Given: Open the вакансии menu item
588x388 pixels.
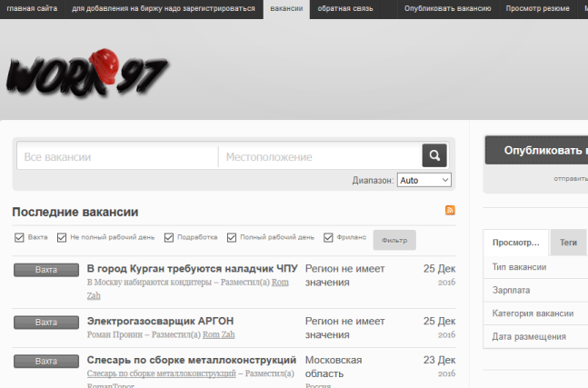Looking at the screenshot, I should 286,8.
